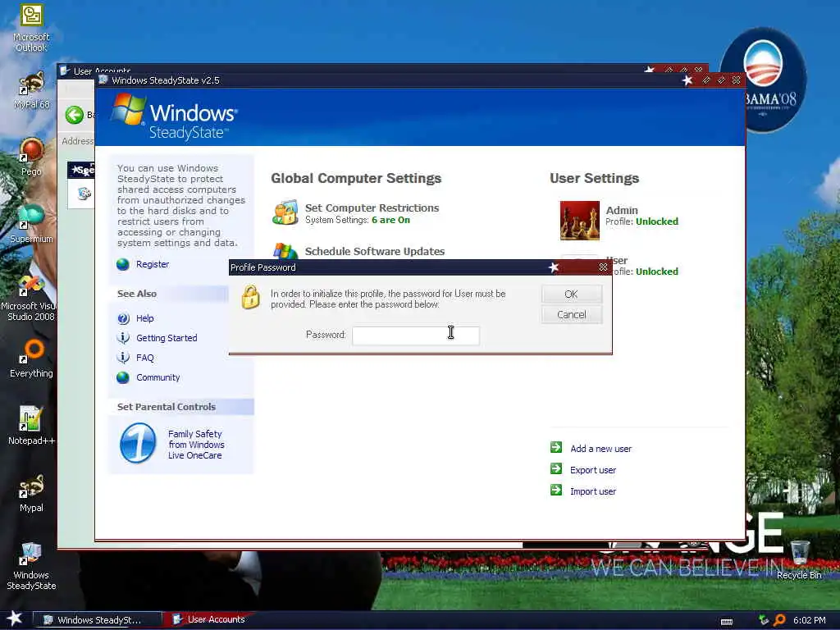Focus the Password input field
The image size is (840, 630).
416,336
